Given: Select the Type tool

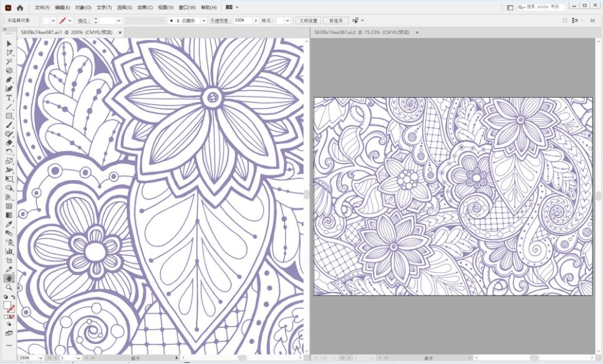Looking at the screenshot, I should [x=9, y=98].
